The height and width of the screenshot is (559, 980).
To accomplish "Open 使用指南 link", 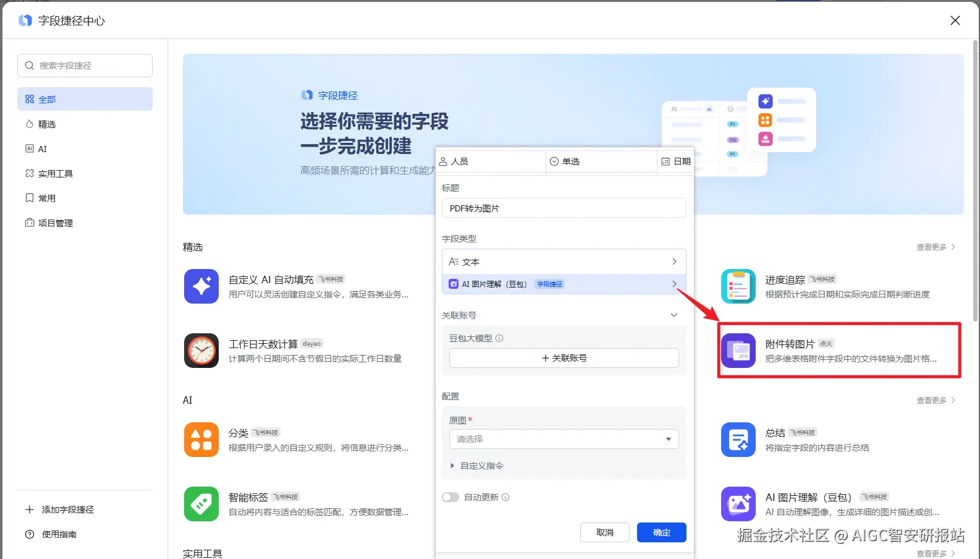I will (59, 534).
